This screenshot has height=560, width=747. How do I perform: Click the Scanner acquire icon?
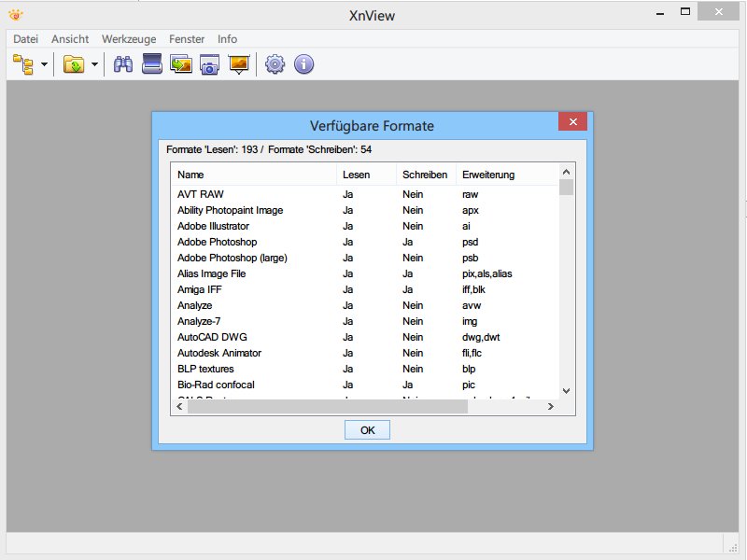(x=152, y=64)
